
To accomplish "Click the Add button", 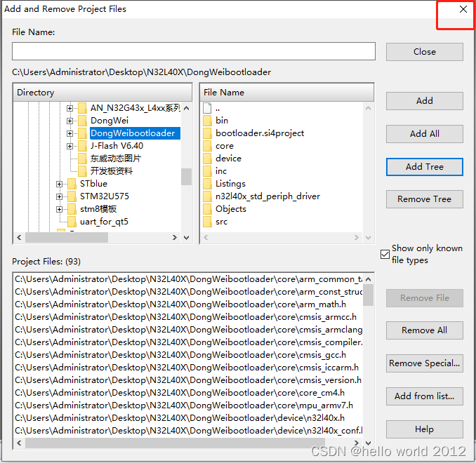I will point(424,101).
